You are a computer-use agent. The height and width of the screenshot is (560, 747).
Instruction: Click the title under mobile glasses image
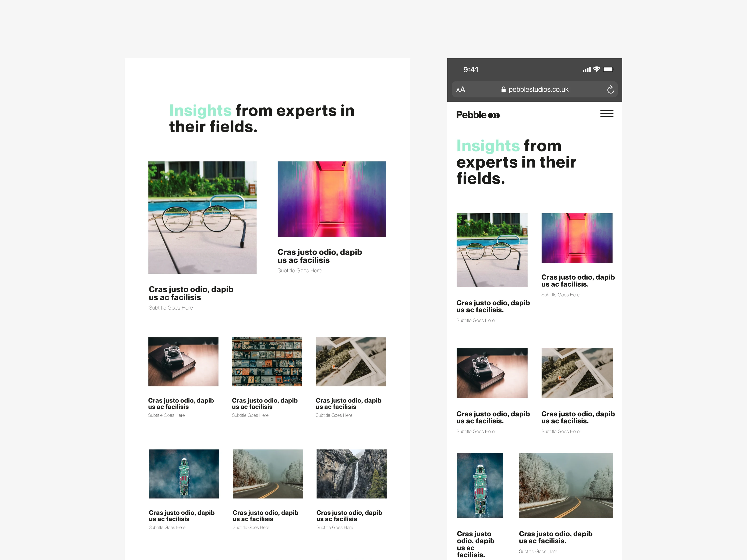click(x=493, y=307)
